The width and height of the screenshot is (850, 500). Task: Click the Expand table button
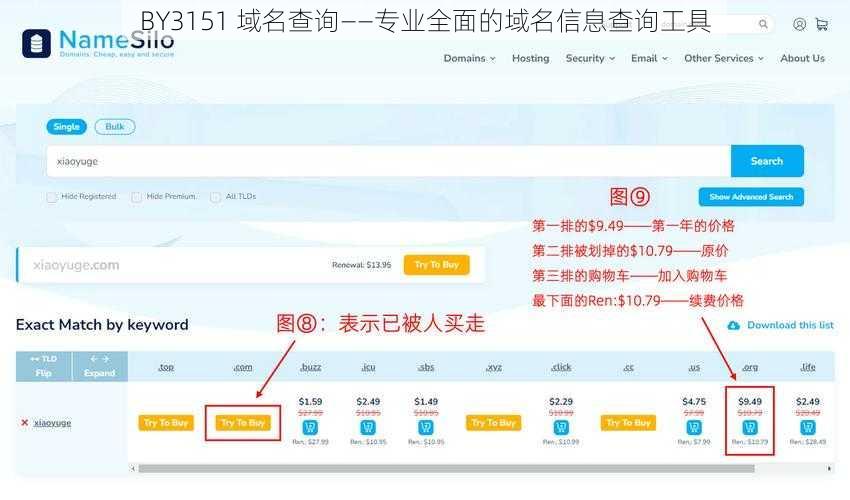click(x=100, y=366)
